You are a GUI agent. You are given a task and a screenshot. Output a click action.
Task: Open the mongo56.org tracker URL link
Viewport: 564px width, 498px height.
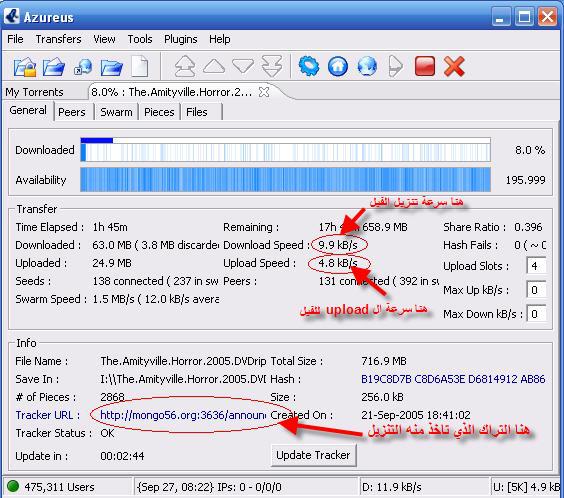(183, 415)
